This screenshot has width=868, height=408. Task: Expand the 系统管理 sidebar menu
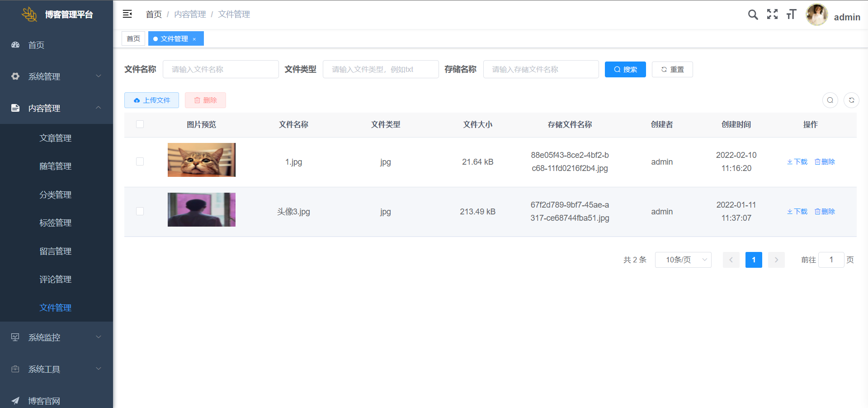click(x=57, y=76)
